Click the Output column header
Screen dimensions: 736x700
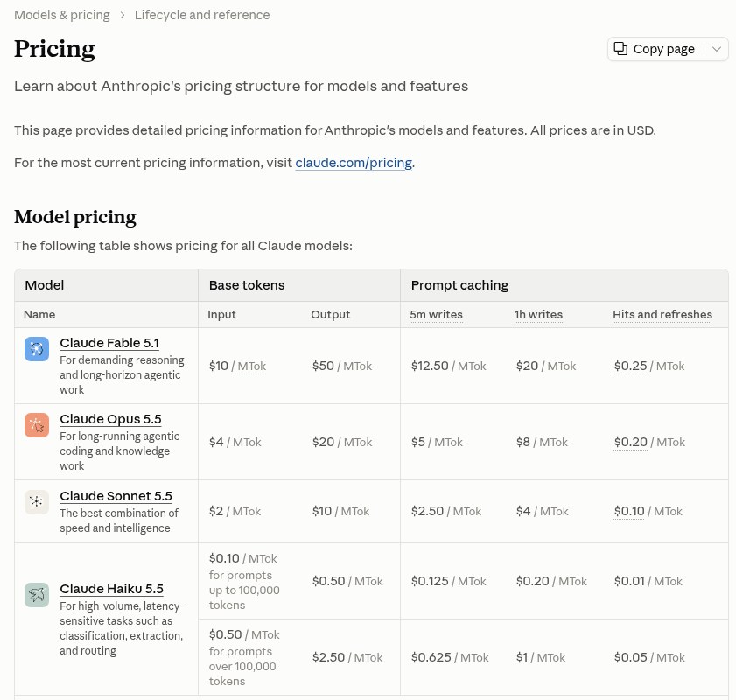pos(331,314)
